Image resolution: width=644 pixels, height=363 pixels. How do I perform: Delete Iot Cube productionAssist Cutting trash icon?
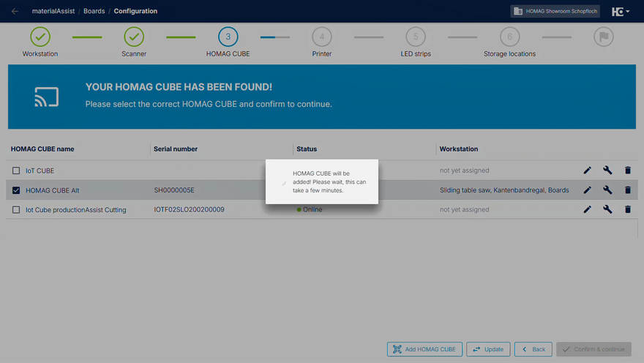point(628,209)
